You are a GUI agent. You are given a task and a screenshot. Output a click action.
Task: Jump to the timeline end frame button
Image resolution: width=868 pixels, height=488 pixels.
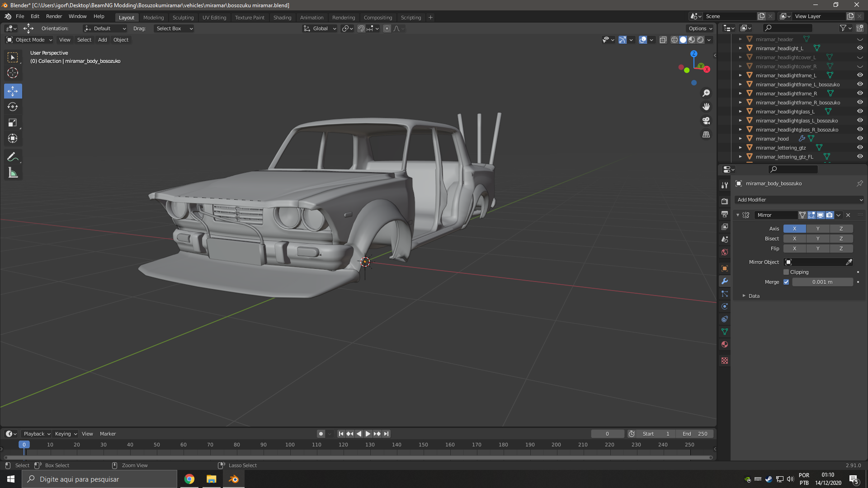386,434
